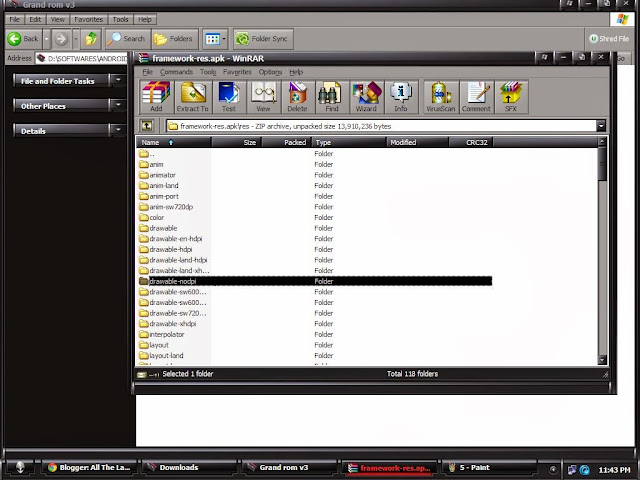Click the Up folder icon in Explorer

pos(91,39)
